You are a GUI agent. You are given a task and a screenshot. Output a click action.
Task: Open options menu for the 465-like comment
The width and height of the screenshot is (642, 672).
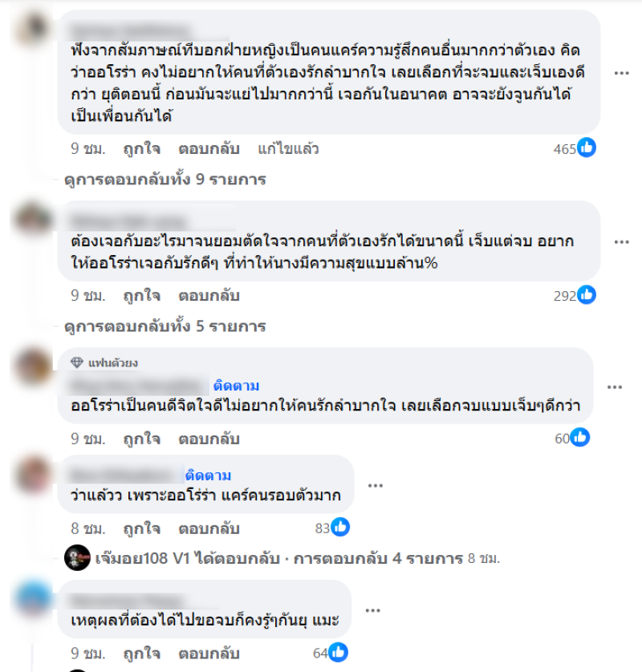(621, 73)
